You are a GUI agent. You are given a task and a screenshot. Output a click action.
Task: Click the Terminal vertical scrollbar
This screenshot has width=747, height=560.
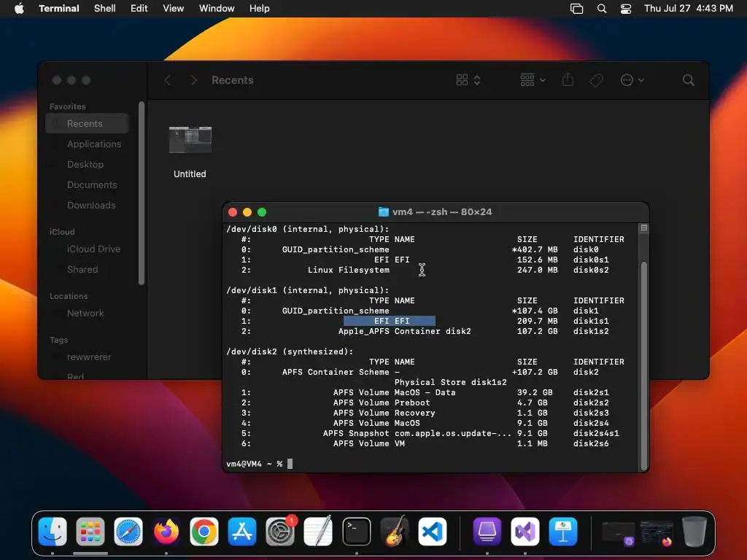[643, 366]
